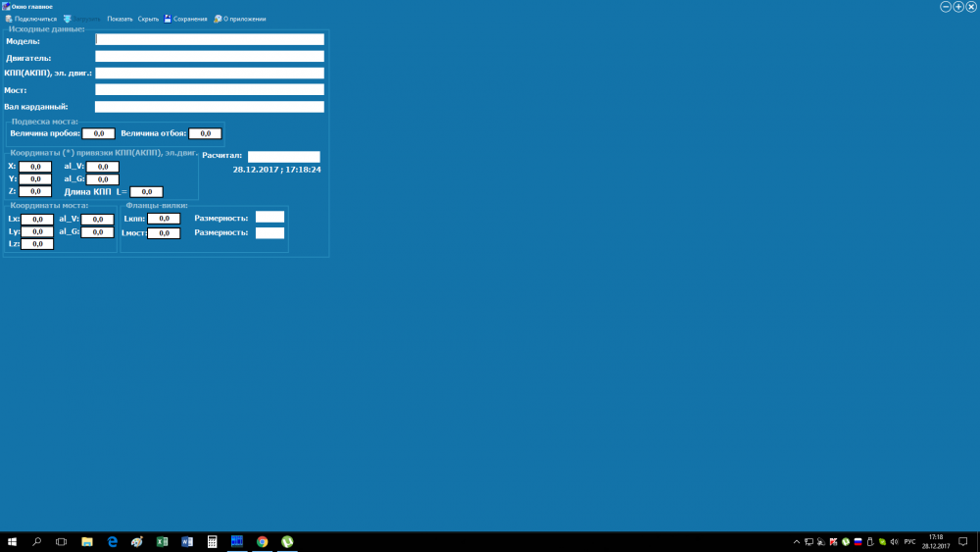The height and width of the screenshot is (552, 980).
Task: Click the Расчитал name field
Action: tap(284, 156)
